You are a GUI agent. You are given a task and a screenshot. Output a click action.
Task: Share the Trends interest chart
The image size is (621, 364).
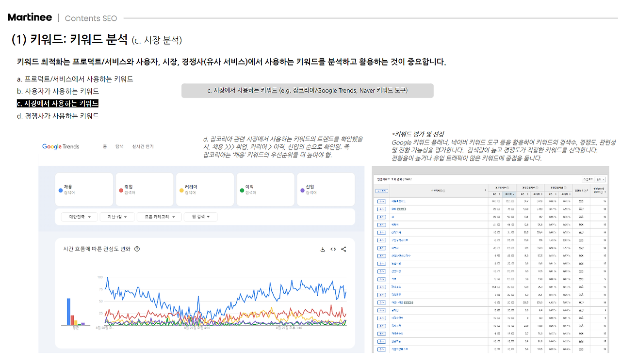click(x=343, y=249)
